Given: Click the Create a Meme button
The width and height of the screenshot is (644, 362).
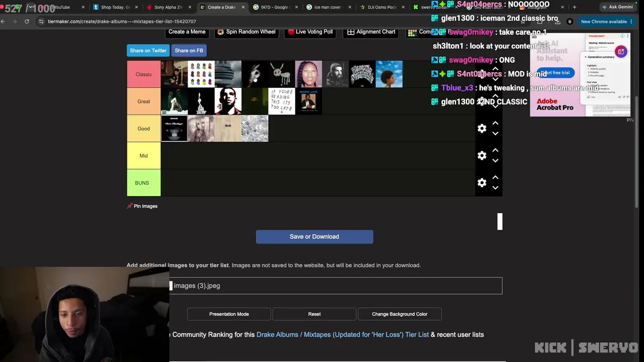Looking at the screenshot, I should coord(187,32).
